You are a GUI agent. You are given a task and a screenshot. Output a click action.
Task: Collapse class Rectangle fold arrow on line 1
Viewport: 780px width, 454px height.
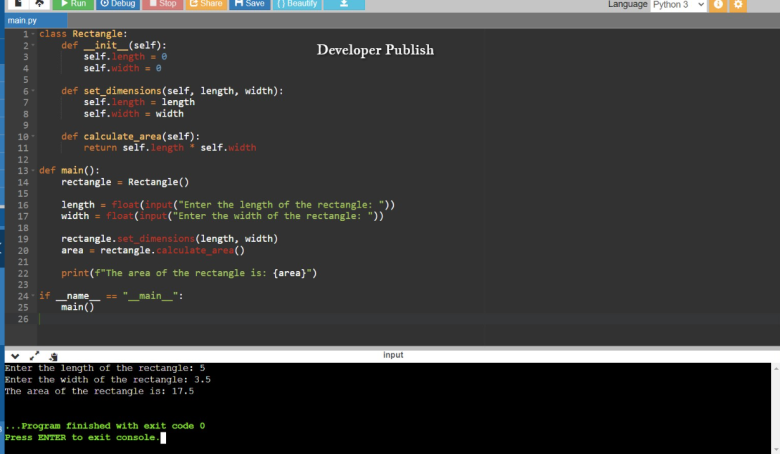click(33, 34)
